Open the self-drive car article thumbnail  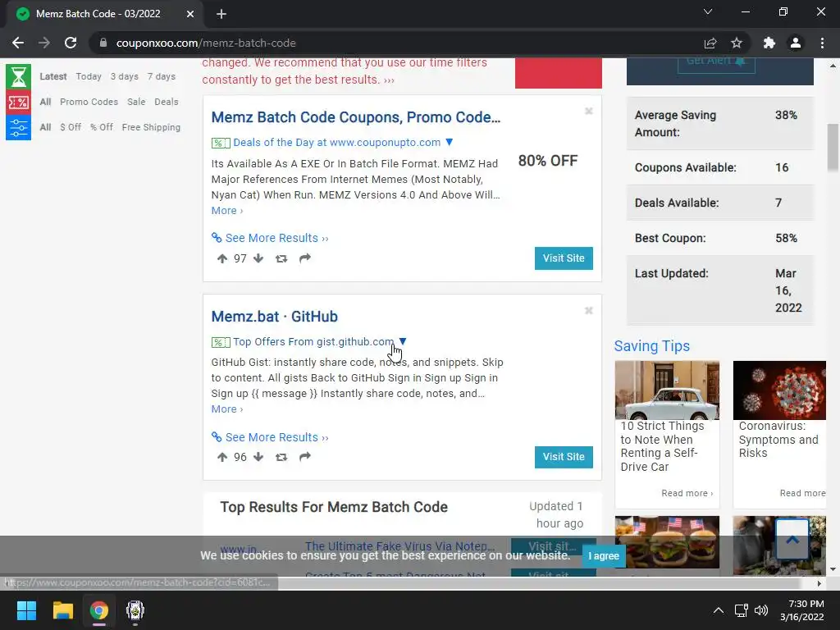(667, 390)
